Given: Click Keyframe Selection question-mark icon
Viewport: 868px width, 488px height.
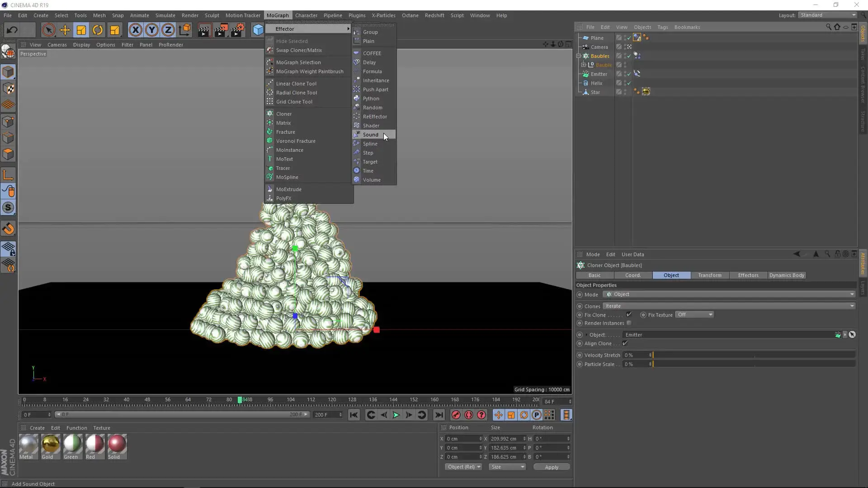Looking at the screenshot, I should 481,415.
